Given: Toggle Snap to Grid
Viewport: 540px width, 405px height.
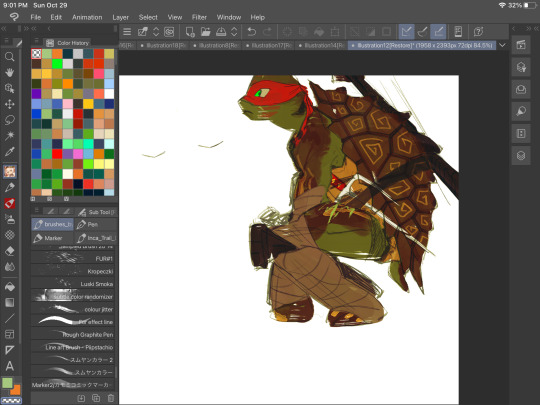Looking at the screenshot, I should [438, 32].
